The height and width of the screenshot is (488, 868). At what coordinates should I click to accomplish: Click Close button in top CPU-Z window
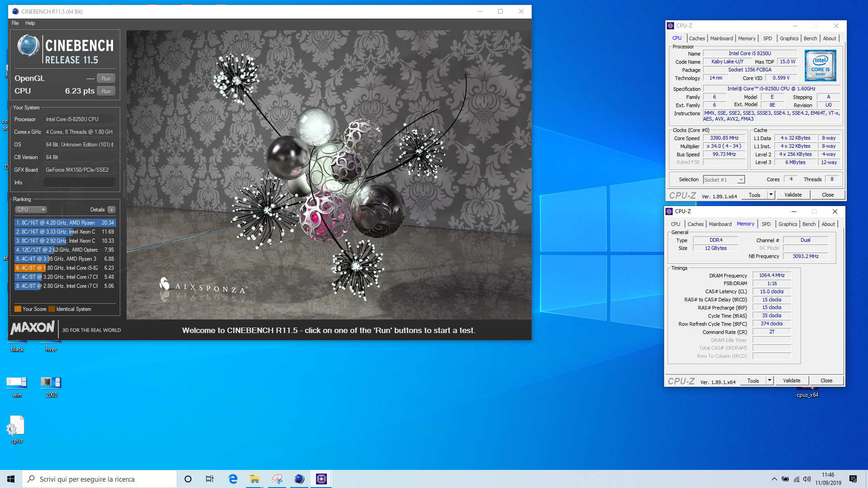coord(828,195)
